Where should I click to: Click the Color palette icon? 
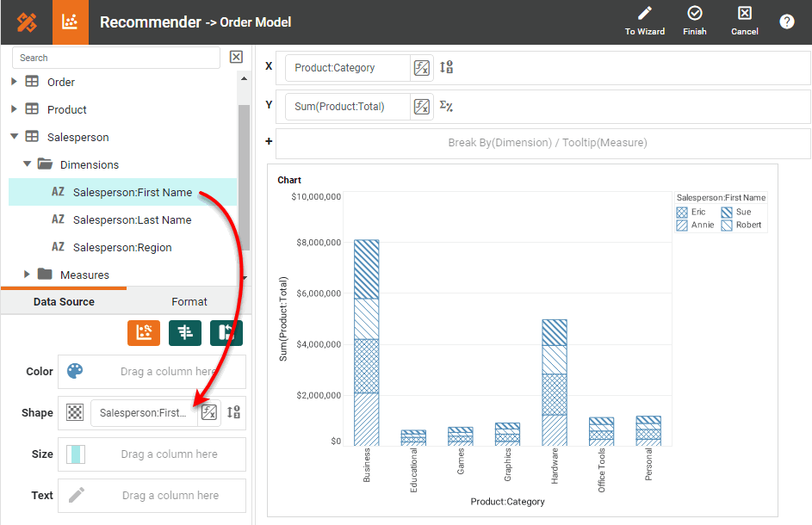pos(76,371)
